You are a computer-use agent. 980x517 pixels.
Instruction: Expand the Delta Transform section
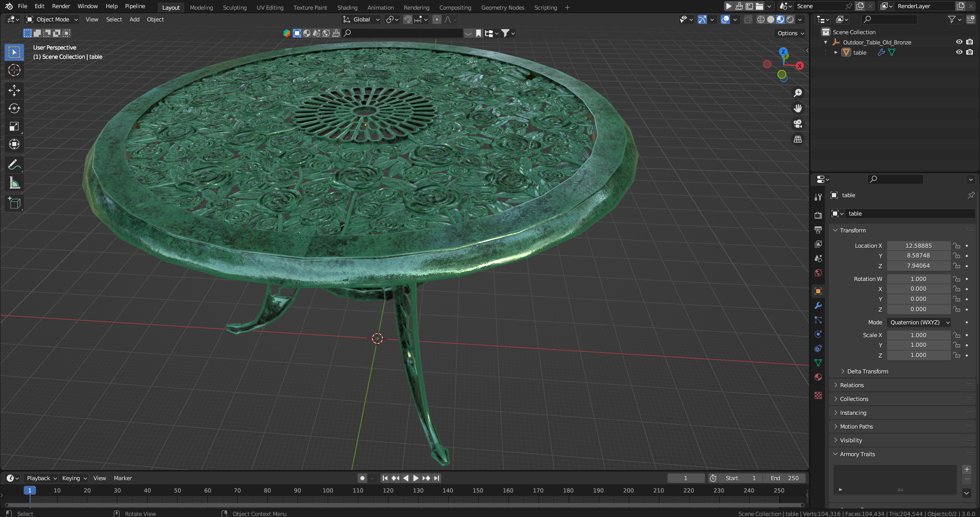click(867, 371)
